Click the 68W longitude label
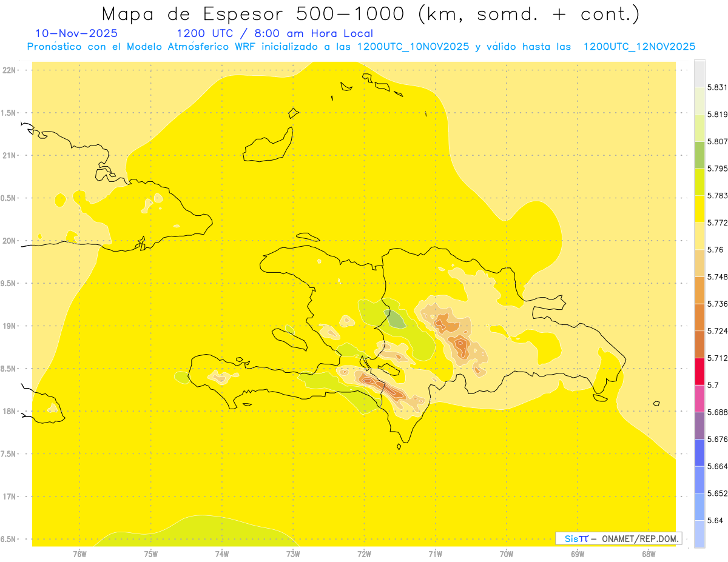The image size is (728, 562). pos(649,554)
